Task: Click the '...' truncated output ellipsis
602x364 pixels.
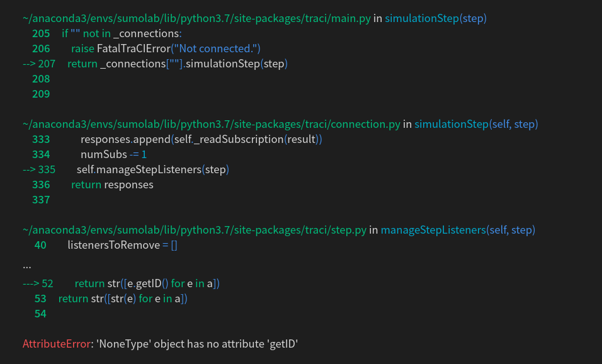Action: pyautogui.click(x=27, y=267)
